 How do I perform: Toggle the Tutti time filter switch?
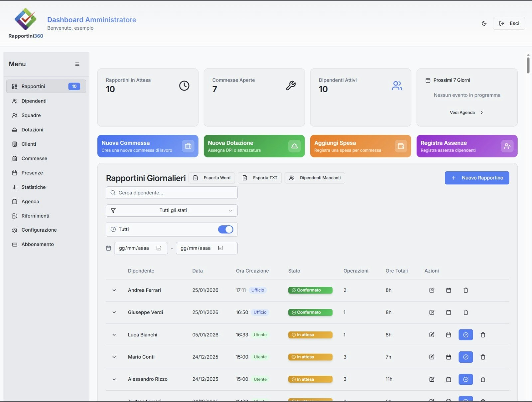[226, 229]
